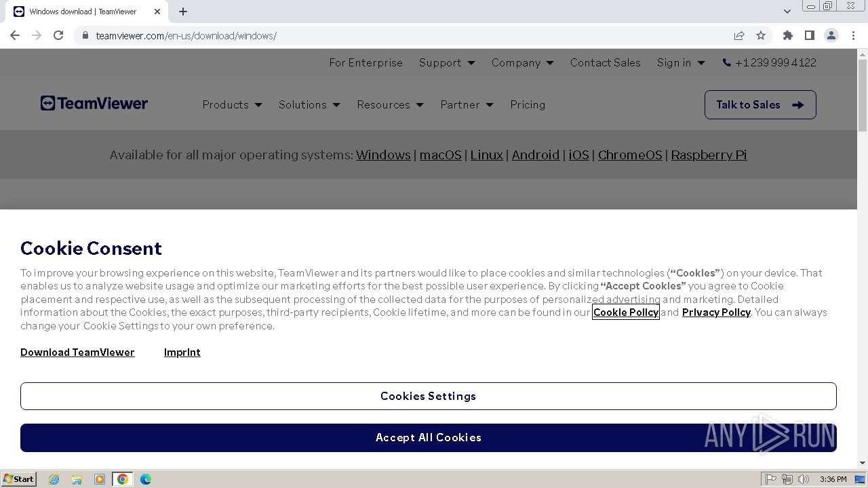The height and width of the screenshot is (488, 868).
Task: Expand the Partner menu
Action: pyautogui.click(x=467, y=104)
